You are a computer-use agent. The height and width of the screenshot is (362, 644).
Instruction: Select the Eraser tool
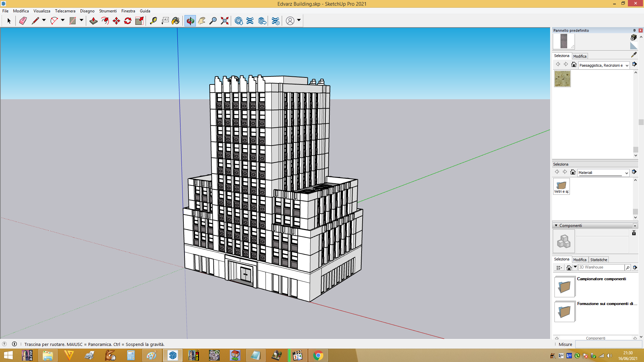pos(23,21)
